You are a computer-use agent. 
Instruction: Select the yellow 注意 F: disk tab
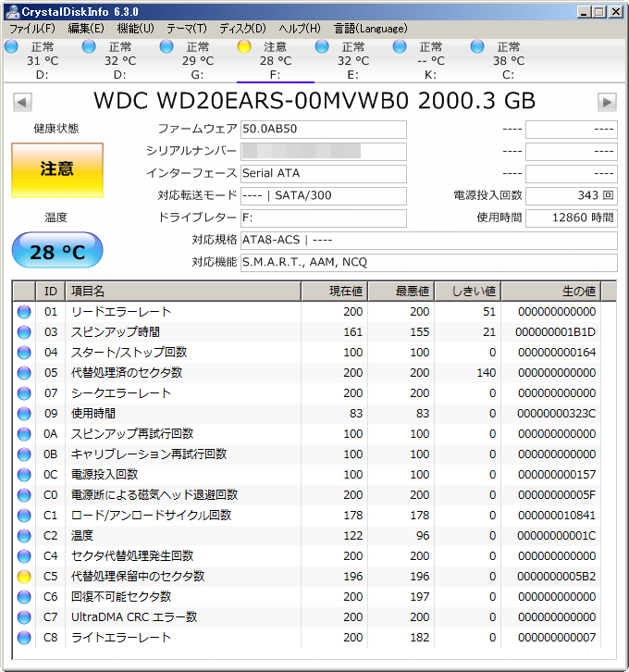(276, 60)
